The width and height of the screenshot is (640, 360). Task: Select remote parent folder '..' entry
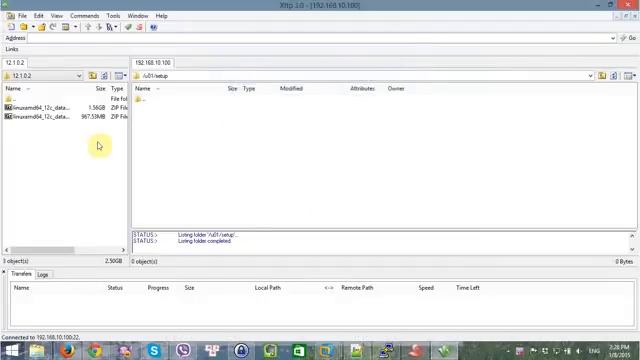click(x=141, y=99)
